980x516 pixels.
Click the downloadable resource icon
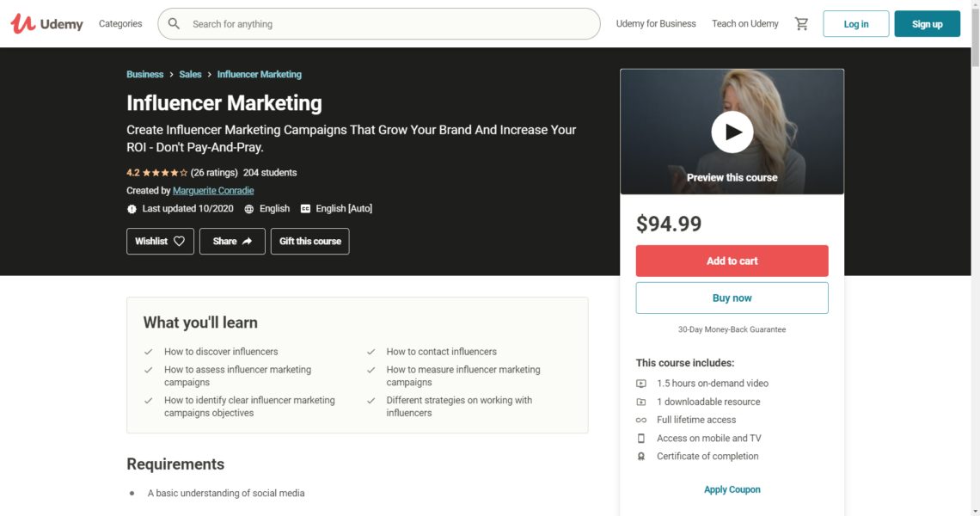point(640,402)
